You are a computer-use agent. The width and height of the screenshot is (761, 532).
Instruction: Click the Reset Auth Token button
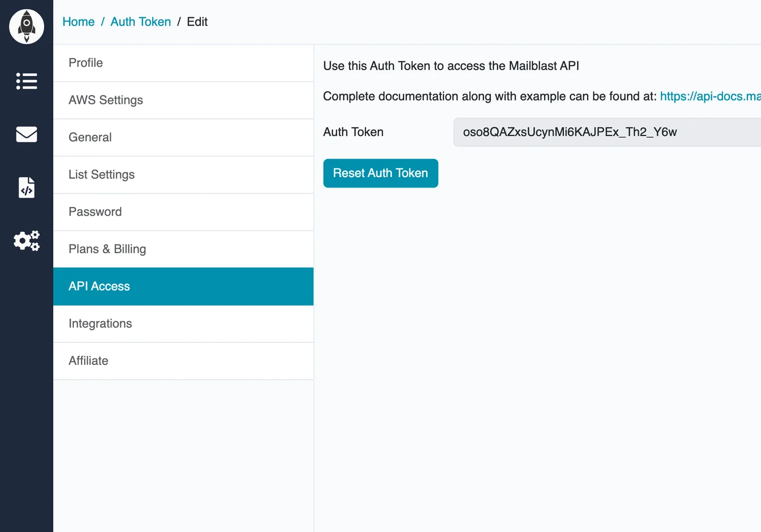click(380, 173)
